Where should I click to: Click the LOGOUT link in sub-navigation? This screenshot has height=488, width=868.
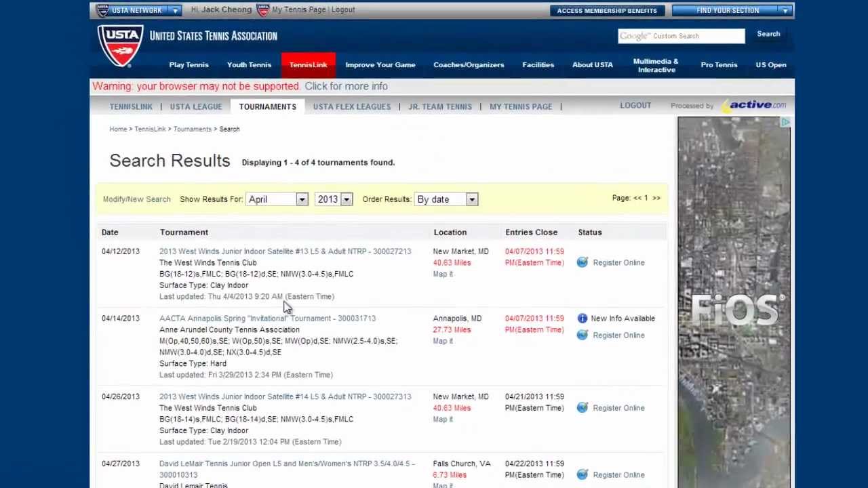[635, 106]
